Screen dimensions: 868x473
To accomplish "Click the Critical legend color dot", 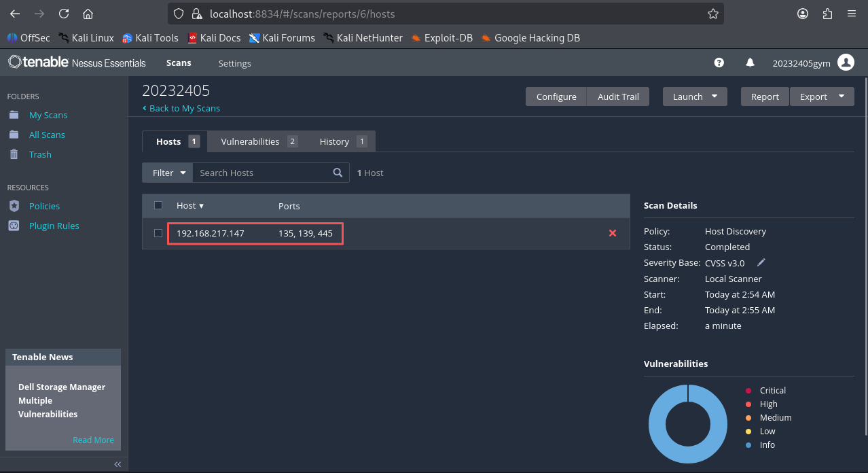I will coord(748,391).
